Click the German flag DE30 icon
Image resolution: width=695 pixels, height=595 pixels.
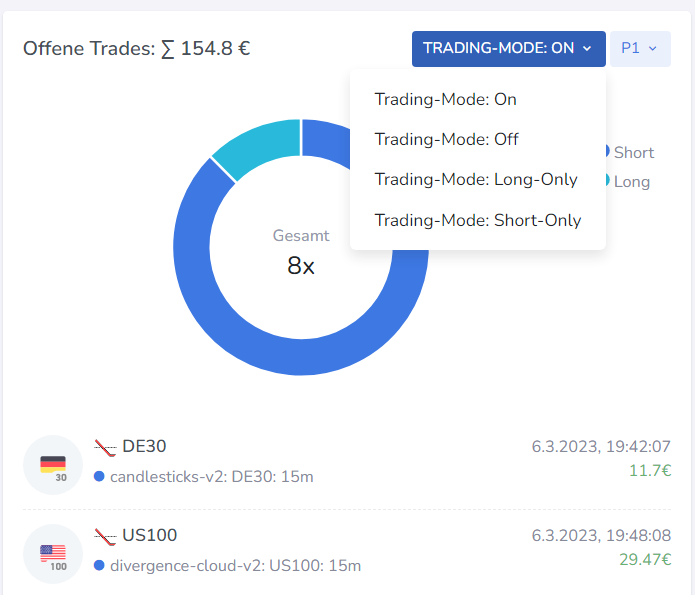[53, 465]
